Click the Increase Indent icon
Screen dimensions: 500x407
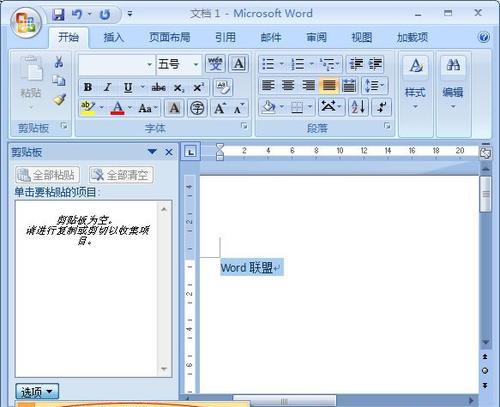[x=375, y=64]
